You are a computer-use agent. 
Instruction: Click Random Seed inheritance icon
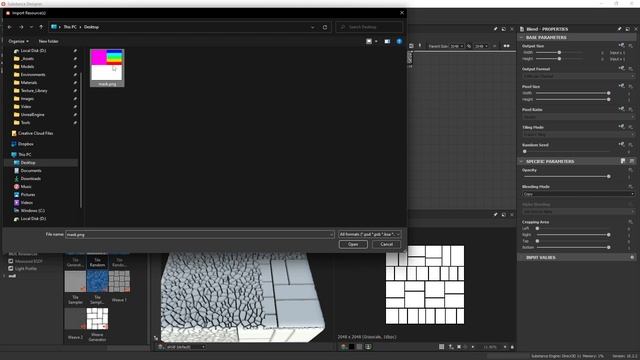coord(621,144)
